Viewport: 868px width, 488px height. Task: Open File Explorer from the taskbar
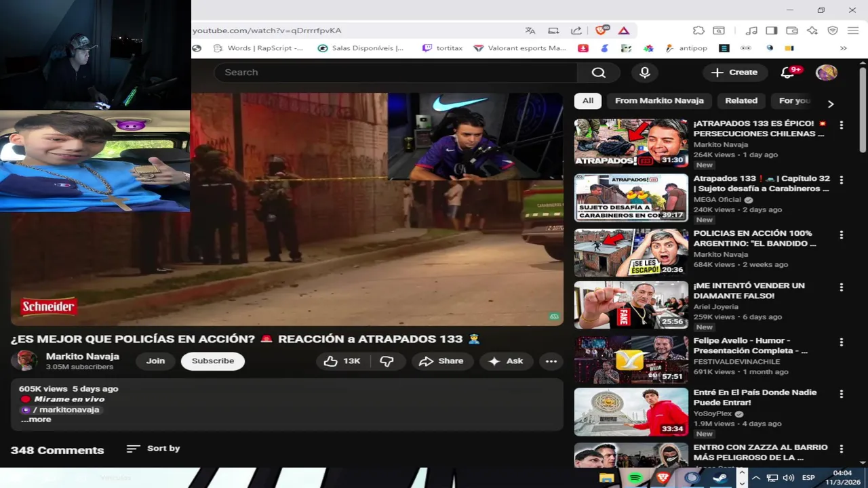(607, 478)
